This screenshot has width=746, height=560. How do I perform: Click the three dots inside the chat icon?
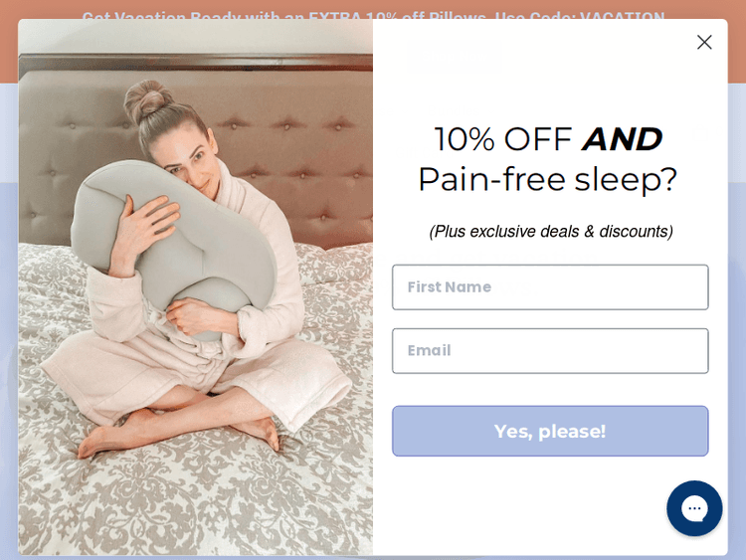(694, 508)
